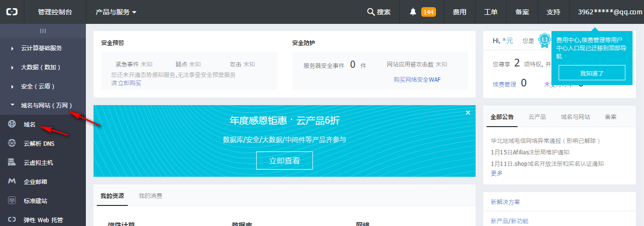The image size is (644, 226).
Task: Open the search magnifier icon
Action: tap(371, 12)
